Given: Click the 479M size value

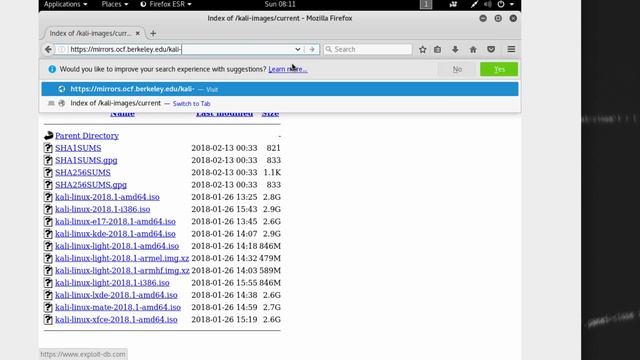Looking at the screenshot, I should (270, 258).
